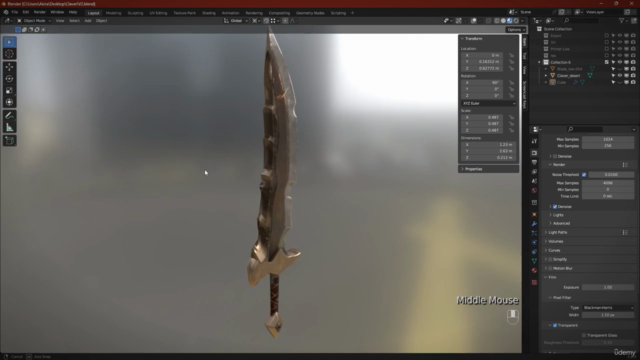Image resolution: width=640 pixels, height=360 pixels.
Task: Switch to the UV Editing workspace tab
Action: 158,13
